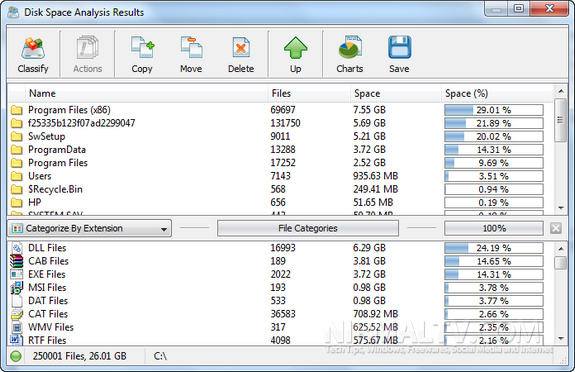The width and height of the screenshot is (575, 372).
Task: Click the CAT Files type icon
Action: tap(17, 314)
